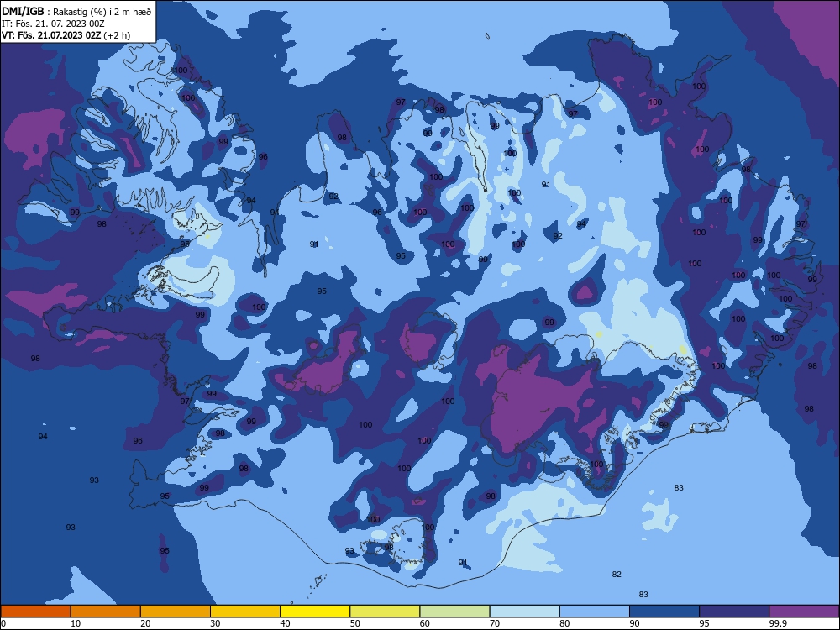Click the '60' legend scale label
840x630 pixels.
pyautogui.click(x=425, y=623)
